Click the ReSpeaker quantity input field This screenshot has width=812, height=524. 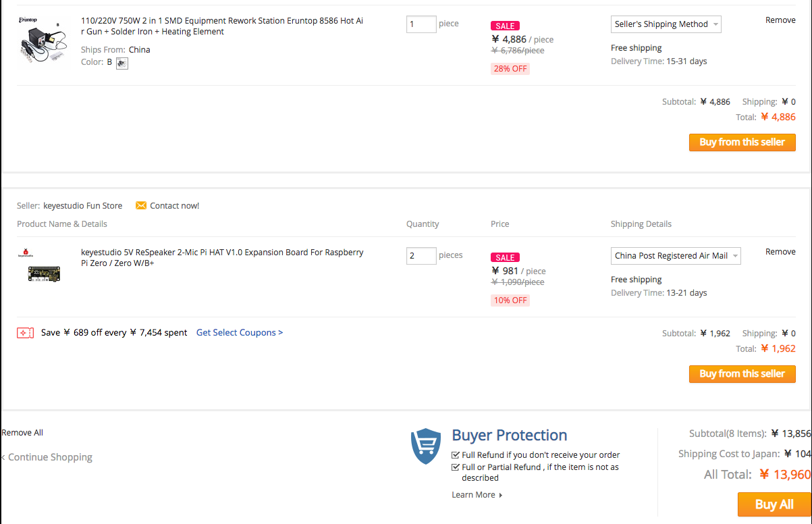[x=421, y=256]
